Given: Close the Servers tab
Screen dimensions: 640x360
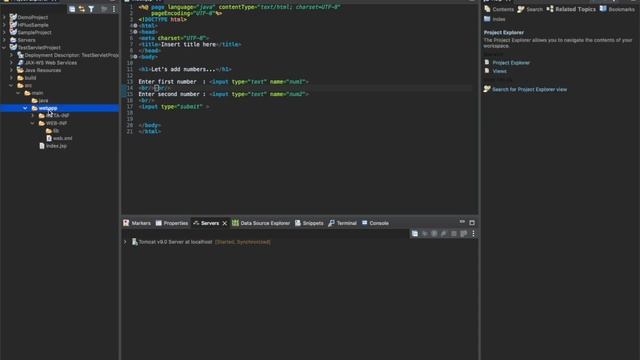Looking at the screenshot, I should [x=224, y=223].
